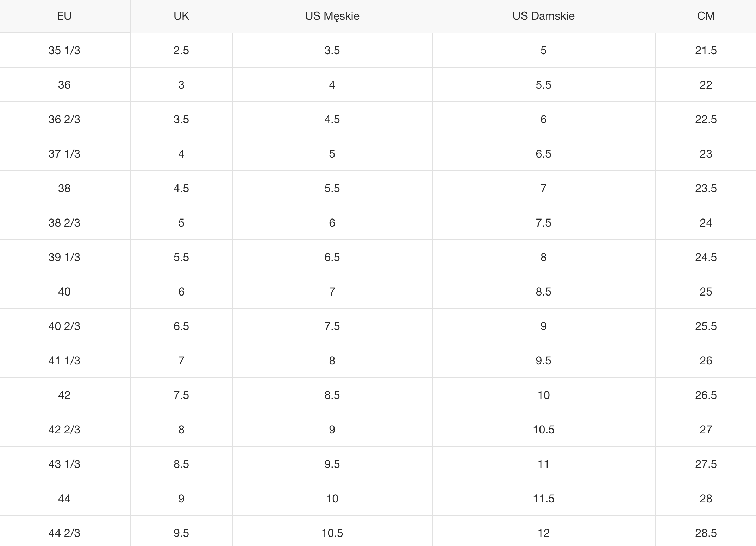Click US Męskie size 10.5 cell
The width and height of the screenshot is (756, 546).
point(332,533)
